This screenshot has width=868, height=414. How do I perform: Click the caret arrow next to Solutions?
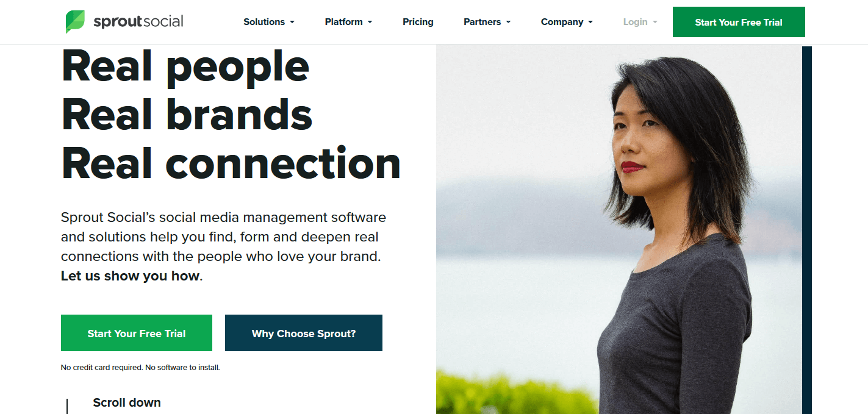pos(292,23)
